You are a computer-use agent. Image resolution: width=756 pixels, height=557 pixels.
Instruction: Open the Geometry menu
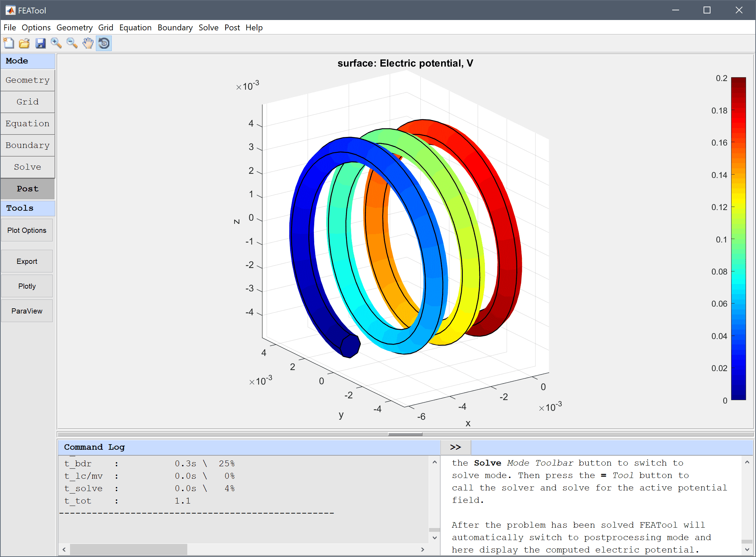(74, 28)
